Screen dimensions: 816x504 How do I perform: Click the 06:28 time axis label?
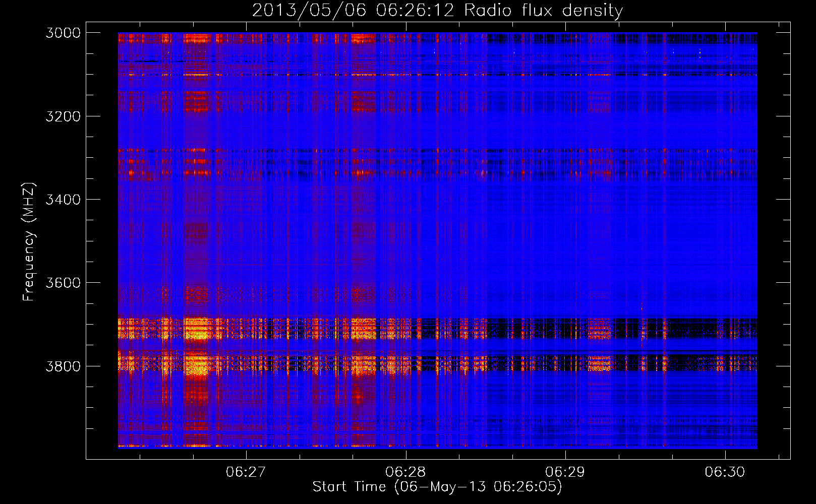405,472
